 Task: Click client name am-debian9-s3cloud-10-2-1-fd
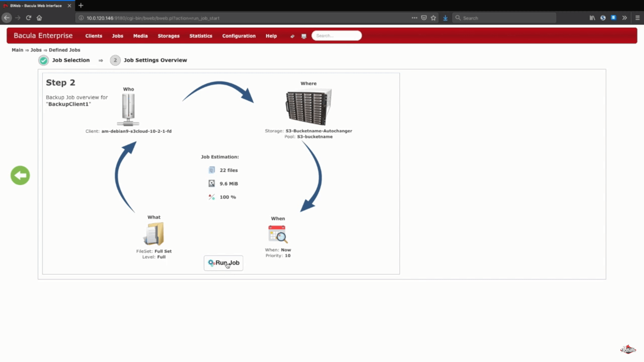(137, 131)
